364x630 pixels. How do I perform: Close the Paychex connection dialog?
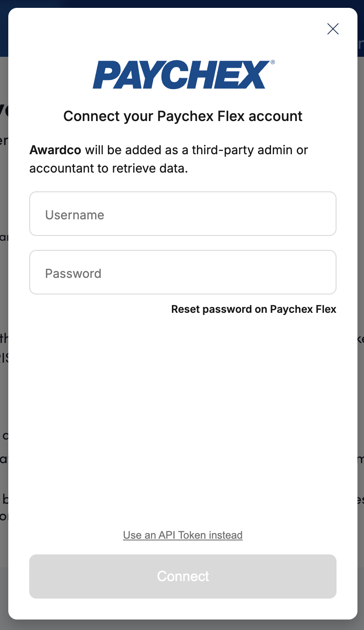click(333, 29)
